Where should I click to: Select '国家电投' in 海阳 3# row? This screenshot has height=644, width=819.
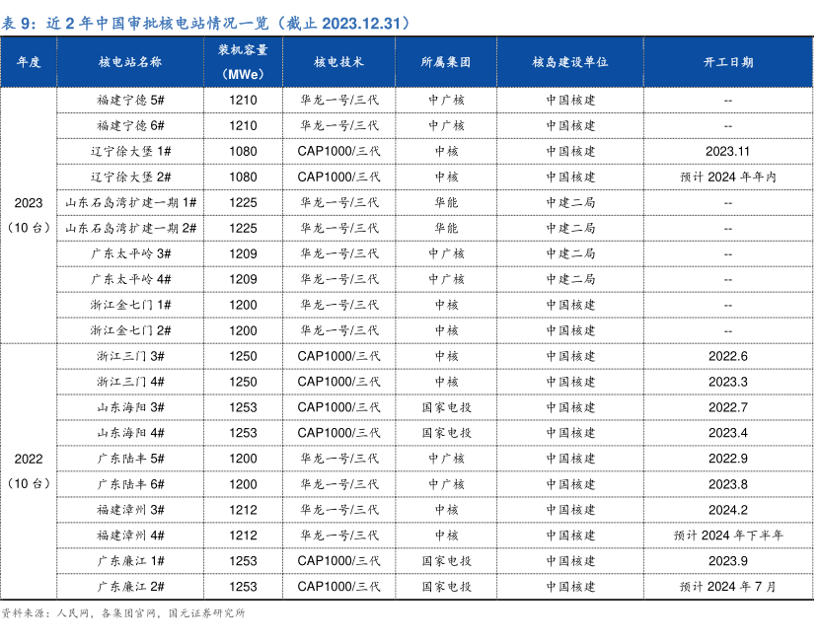pyautogui.click(x=446, y=406)
